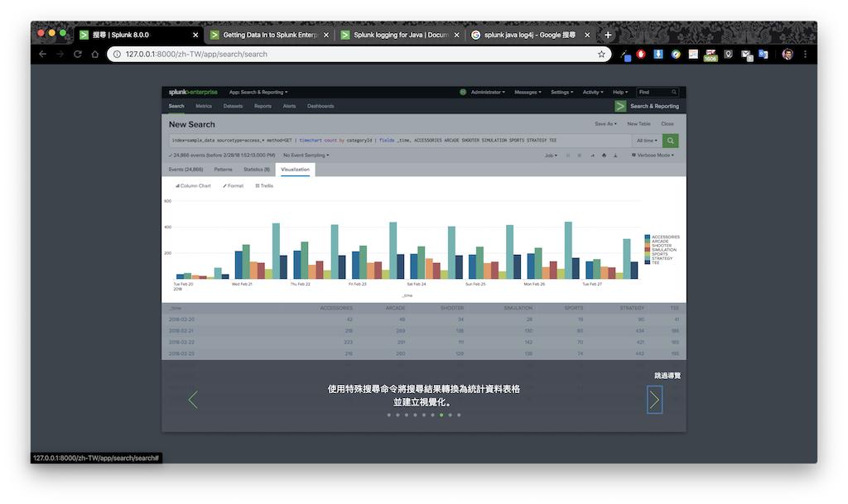Select the highlighted green tour progress dot

click(x=441, y=415)
